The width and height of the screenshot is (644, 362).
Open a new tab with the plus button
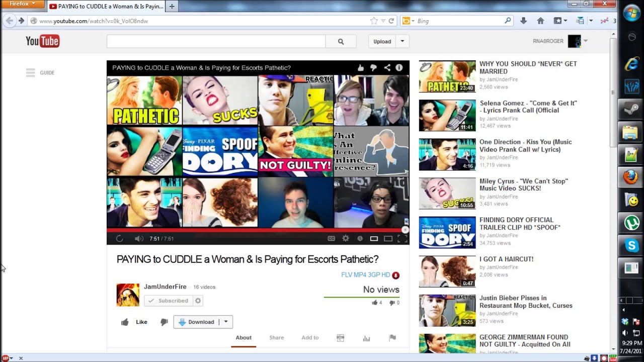(x=172, y=7)
